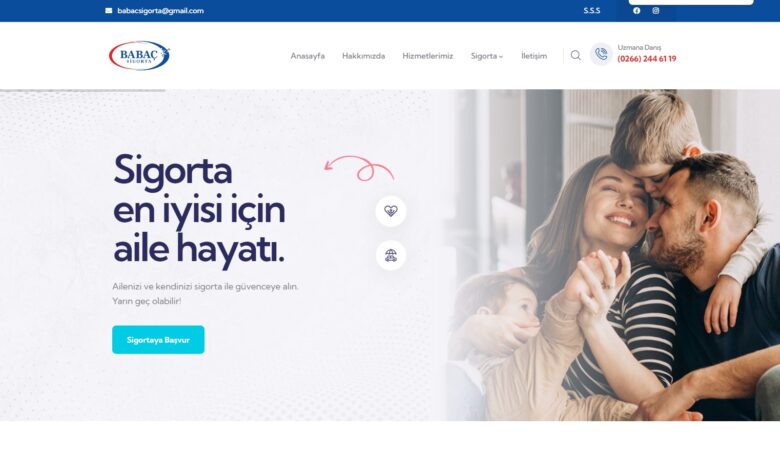
Task: Open the Hakkımızda menu item
Action: click(364, 56)
